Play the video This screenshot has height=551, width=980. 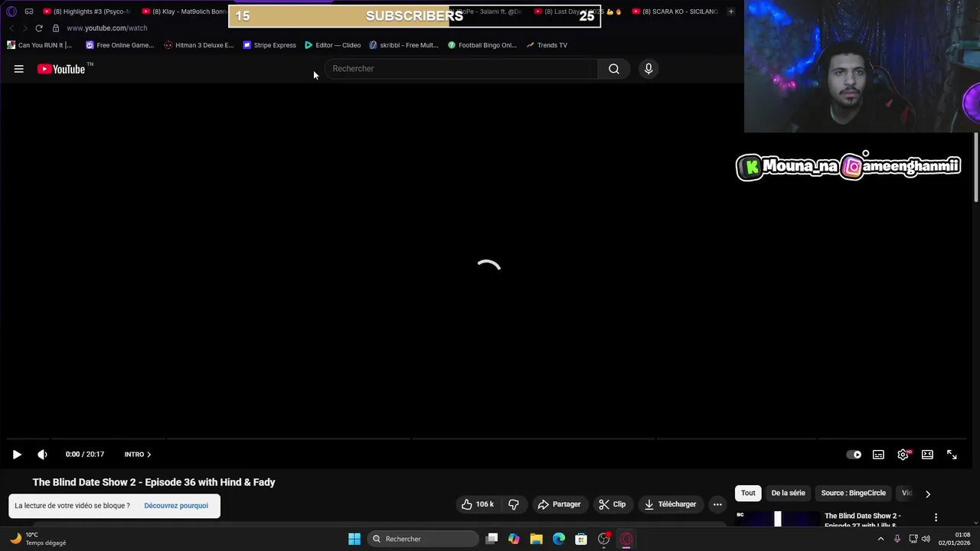(17, 455)
